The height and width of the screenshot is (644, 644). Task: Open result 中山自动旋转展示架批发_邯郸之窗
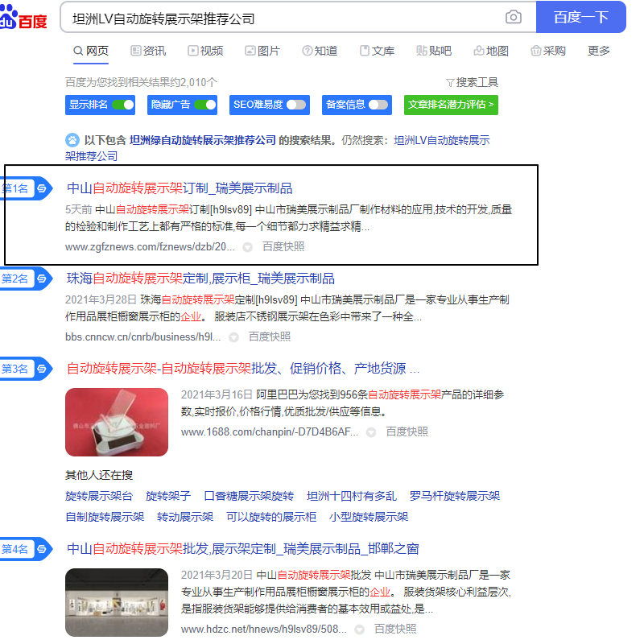pyautogui.click(x=243, y=549)
